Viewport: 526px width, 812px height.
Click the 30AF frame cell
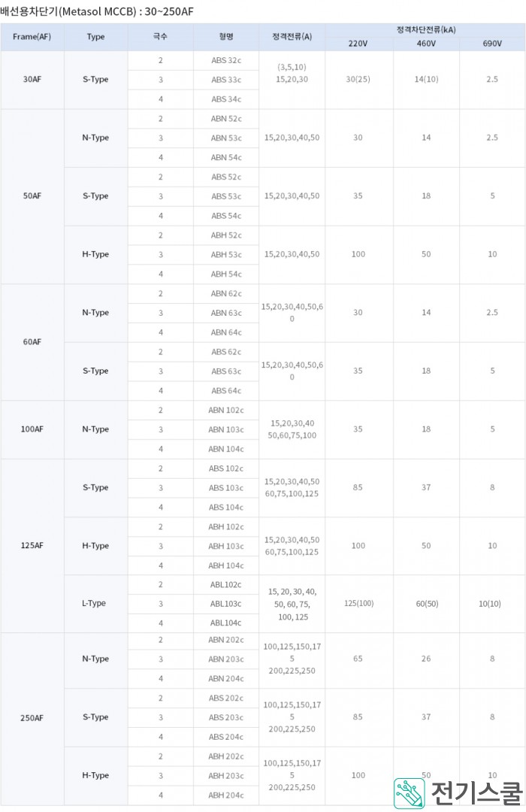(32, 80)
